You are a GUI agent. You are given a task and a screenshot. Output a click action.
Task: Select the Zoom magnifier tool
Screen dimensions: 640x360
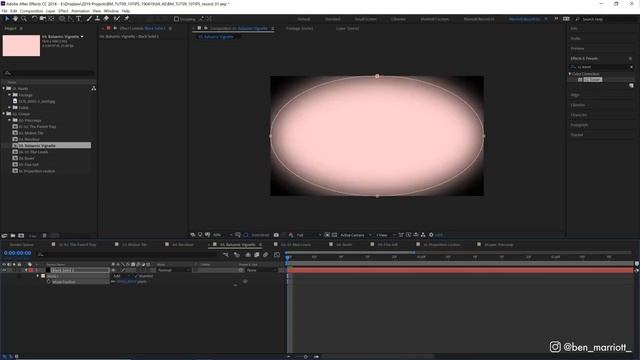pos(24,19)
